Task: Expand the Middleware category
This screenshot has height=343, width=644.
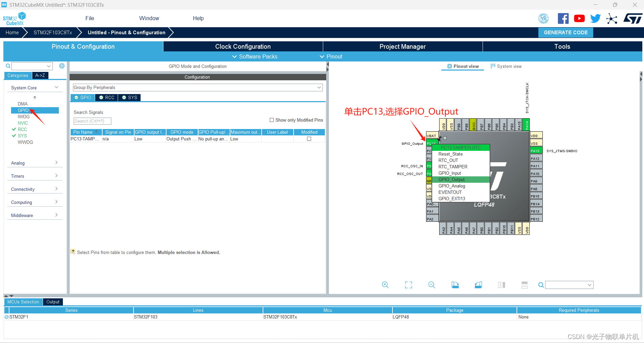Action: pos(35,215)
